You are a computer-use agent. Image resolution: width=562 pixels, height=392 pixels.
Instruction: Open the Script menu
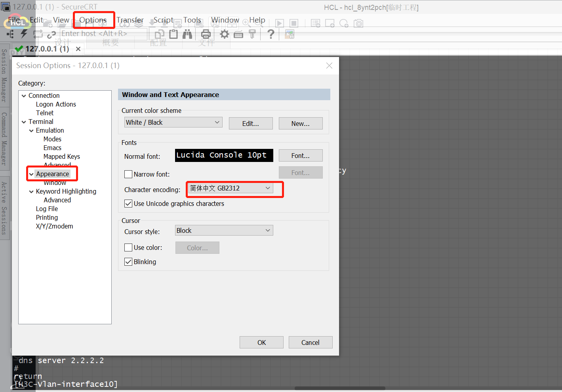[164, 20]
